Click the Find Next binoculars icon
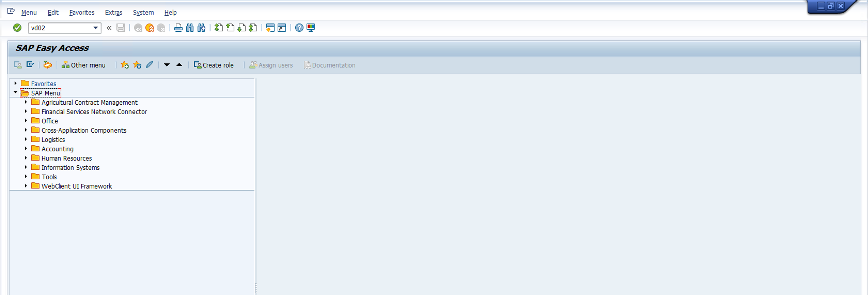The image size is (868, 295). [201, 28]
